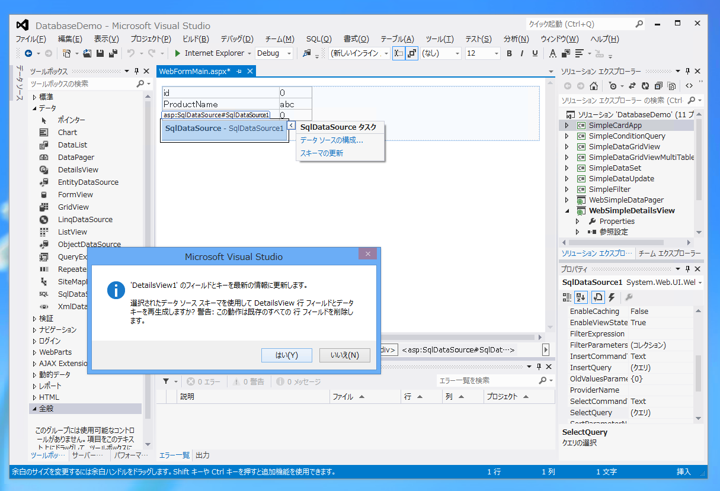The width and height of the screenshot is (720, 491).
Task: Click the toolbox search magnifier icon
Action: pos(141,84)
